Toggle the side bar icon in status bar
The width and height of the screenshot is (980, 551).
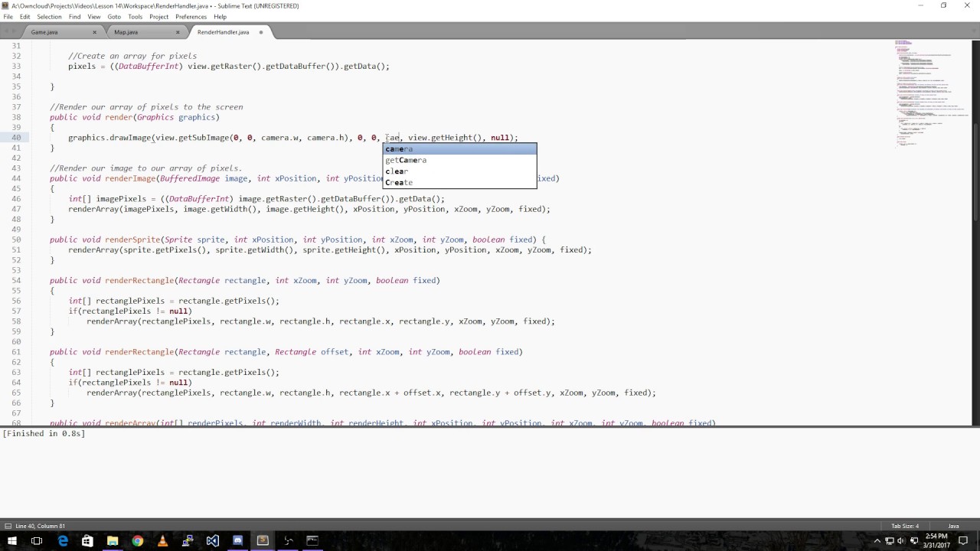[8, 526]
